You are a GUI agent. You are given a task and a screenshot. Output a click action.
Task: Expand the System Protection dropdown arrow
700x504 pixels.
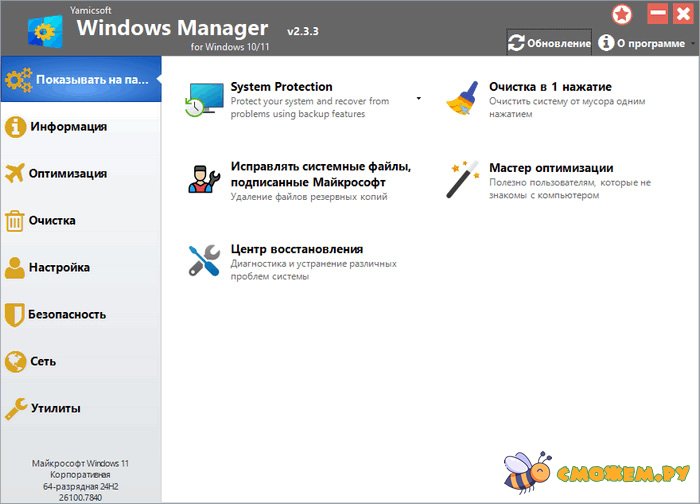419,99
